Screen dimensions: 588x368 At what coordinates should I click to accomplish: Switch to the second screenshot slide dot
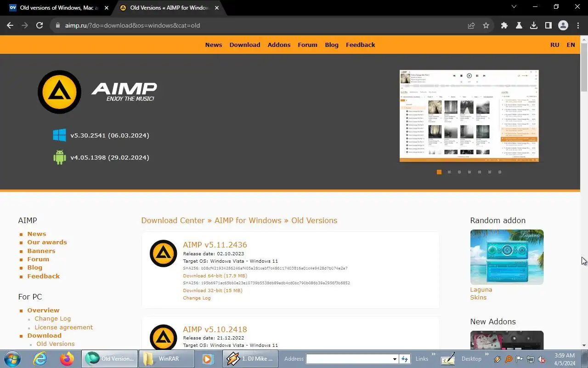[449, 172]
